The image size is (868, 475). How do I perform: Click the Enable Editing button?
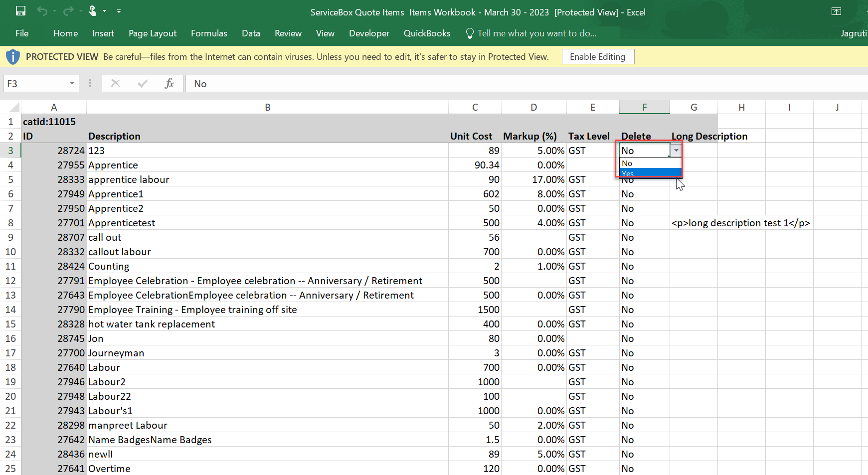pyautogui.click(x=597, y=57)
